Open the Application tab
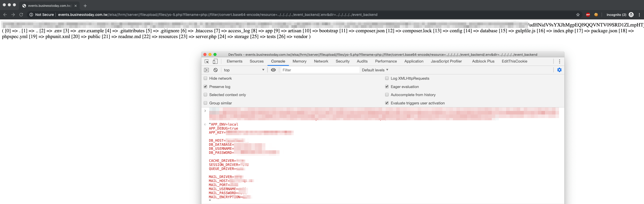Image resolution: width=644 pixels, height=204 pixels. [414, 61]
